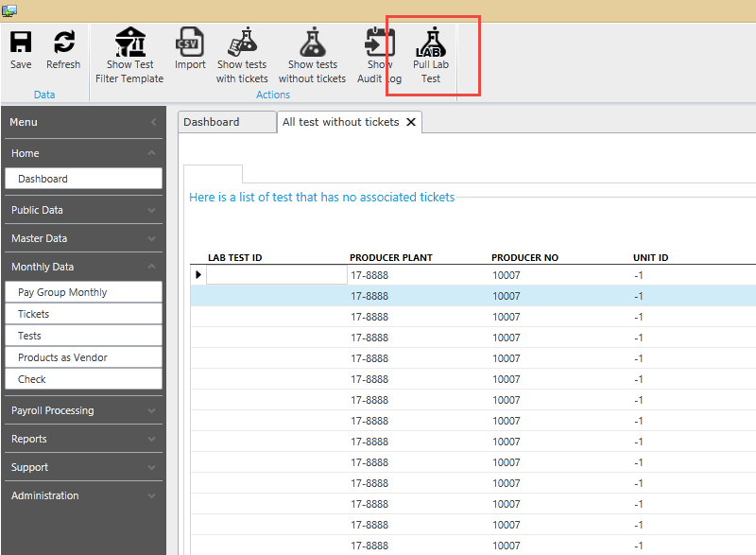Expand the Master Data section
The height and width of the screenshot is (555, 756).
pyautogui.click(x=152, y=238)
